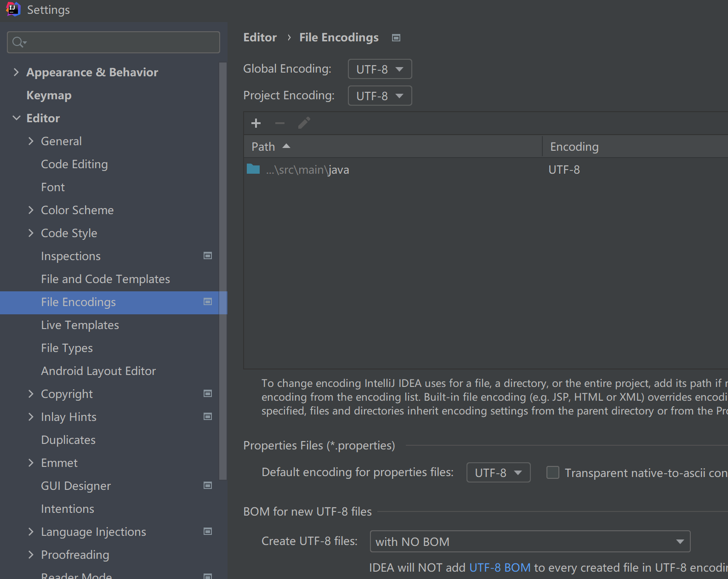Open Android Layout Editor settings
728x579 pixels.
click(x=98, y=371)
